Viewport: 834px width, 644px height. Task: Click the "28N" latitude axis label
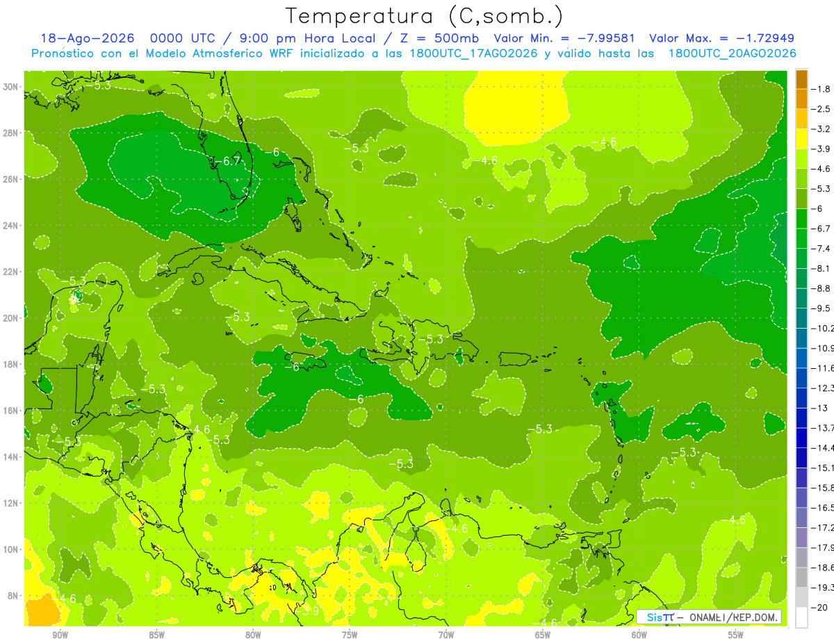[x=11, y=133]
